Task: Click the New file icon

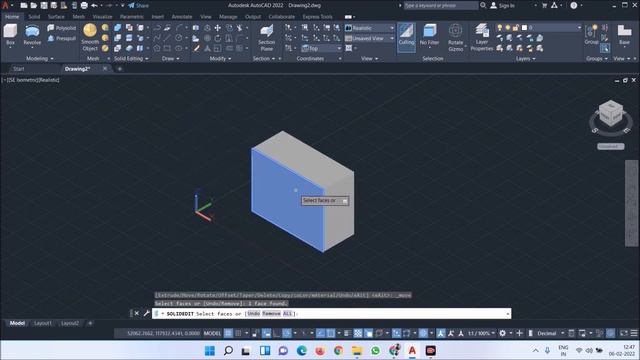Action: [x=24, y=5]
